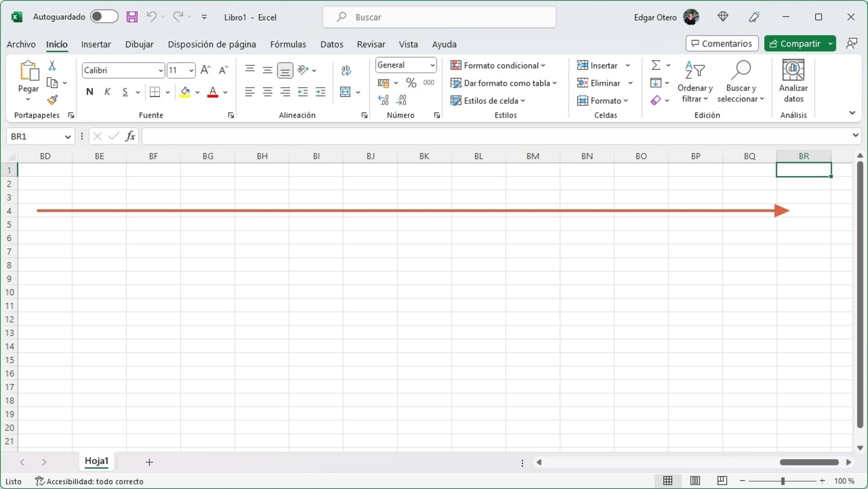
Task: Switch to the Disposición de página tab
Action: [x=212, y=44]
